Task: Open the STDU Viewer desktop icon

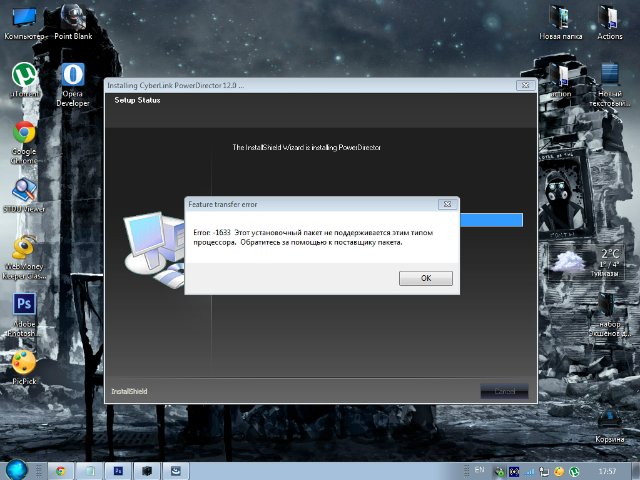Action: 24,191
